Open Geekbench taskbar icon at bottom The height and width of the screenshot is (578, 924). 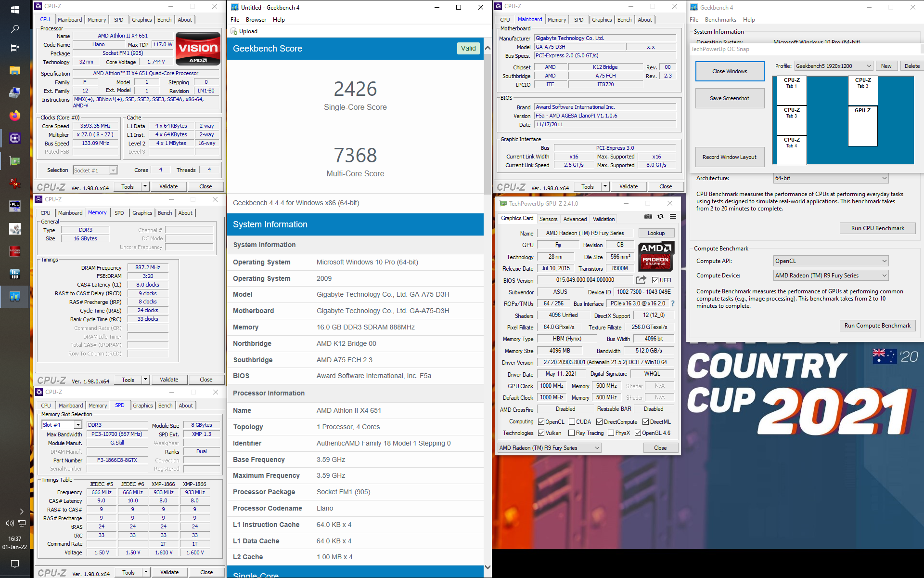tap(14, 297)
